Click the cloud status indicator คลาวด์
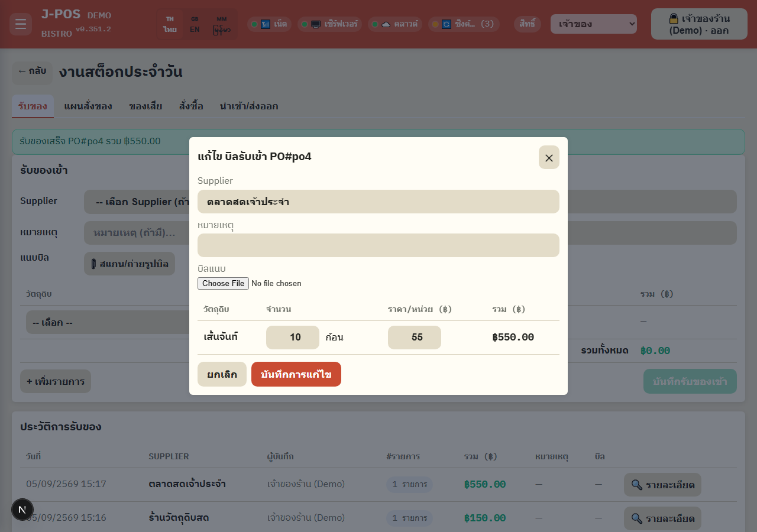757x532 pixels. [x=395, y=24]
